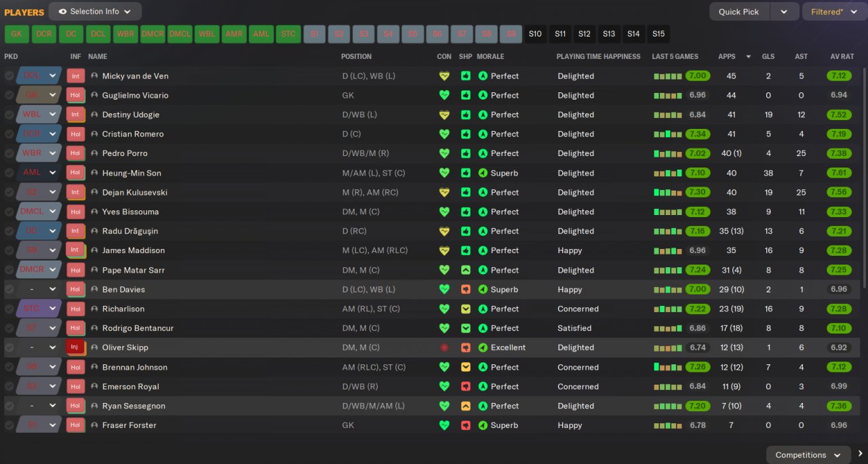Open the Selection Info dropdown

point(95,12)
